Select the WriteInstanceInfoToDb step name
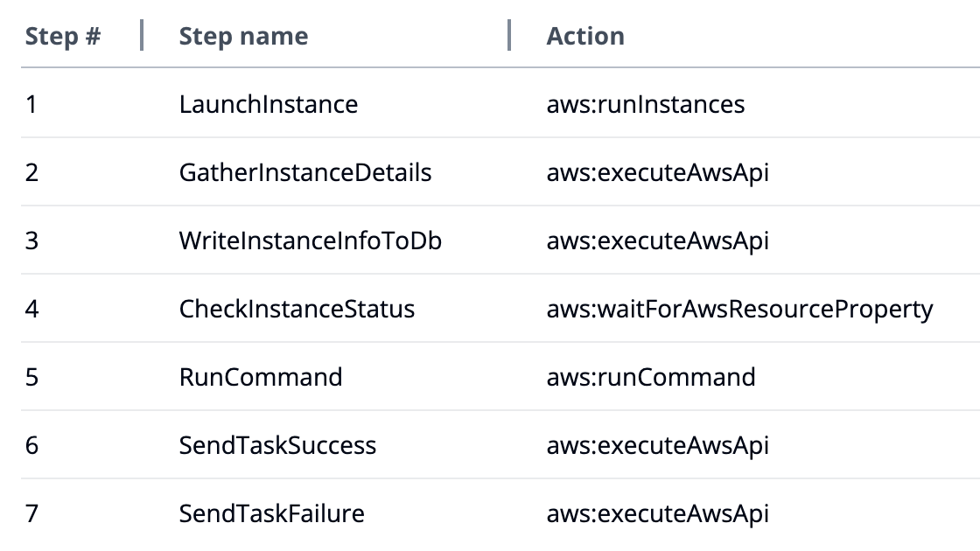 pyautogui.click(x=311, y=241)
